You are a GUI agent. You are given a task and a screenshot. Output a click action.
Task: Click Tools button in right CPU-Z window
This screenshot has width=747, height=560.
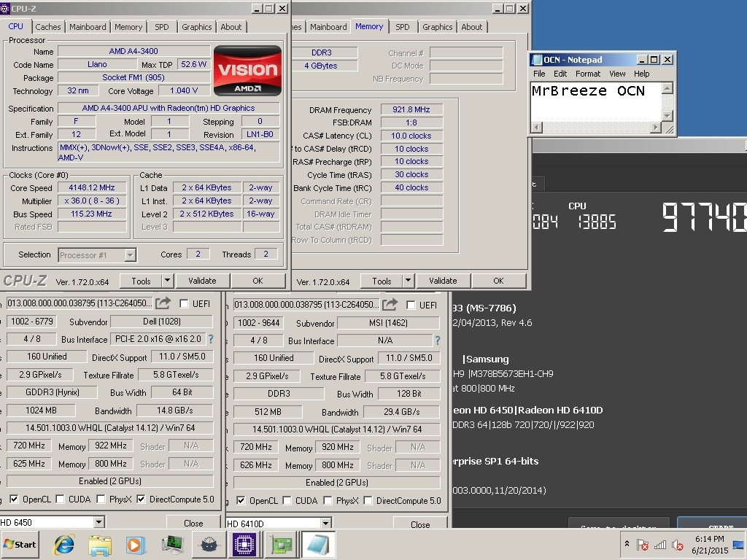point(382,281)
